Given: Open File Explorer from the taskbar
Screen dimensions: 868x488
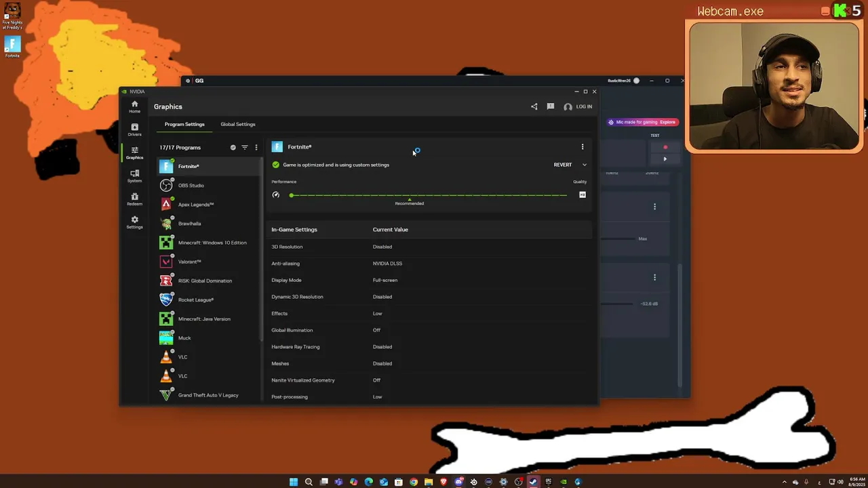Looking at the screenshot, I should [429, 482].
